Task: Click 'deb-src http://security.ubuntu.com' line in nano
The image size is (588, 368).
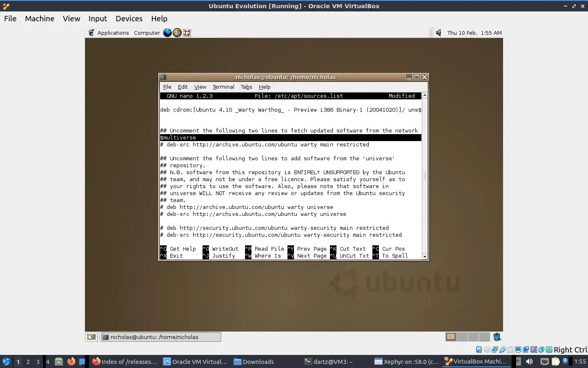Action: 281,235
